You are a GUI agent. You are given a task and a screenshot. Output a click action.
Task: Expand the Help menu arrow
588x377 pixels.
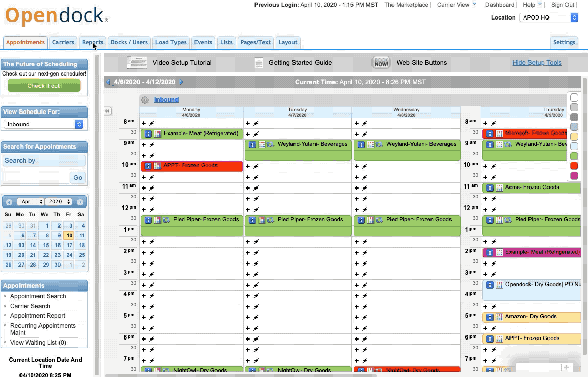point(540,4)
